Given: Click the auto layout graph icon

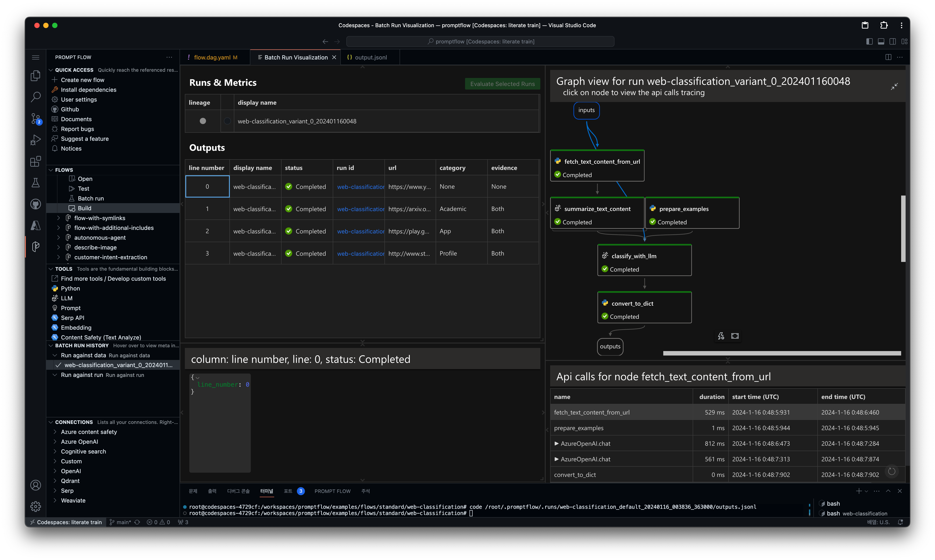Looking at the screenshot, I should click(721, 336).
